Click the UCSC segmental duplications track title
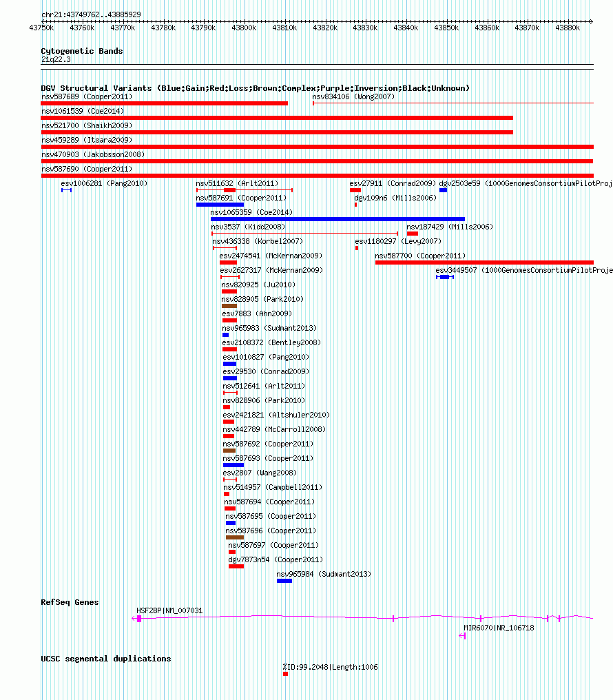The height and width of the screenshot is (700, 613). [x=106, y=659]
